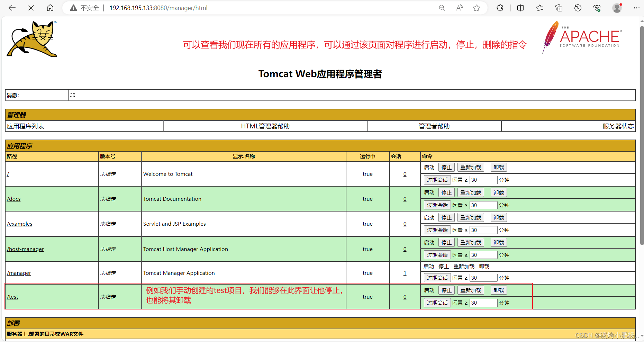
Task: Reload the /docs application
Action: pos(471,193)
